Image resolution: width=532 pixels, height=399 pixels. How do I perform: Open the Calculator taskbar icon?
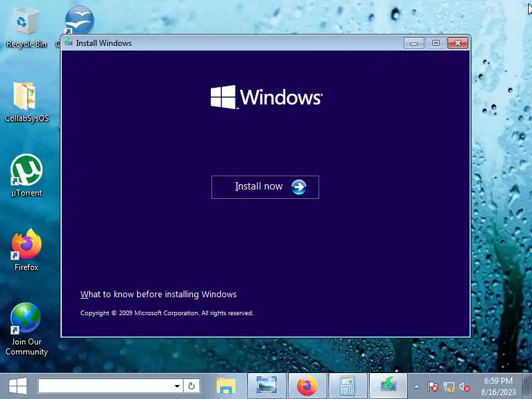pos(347,386)
